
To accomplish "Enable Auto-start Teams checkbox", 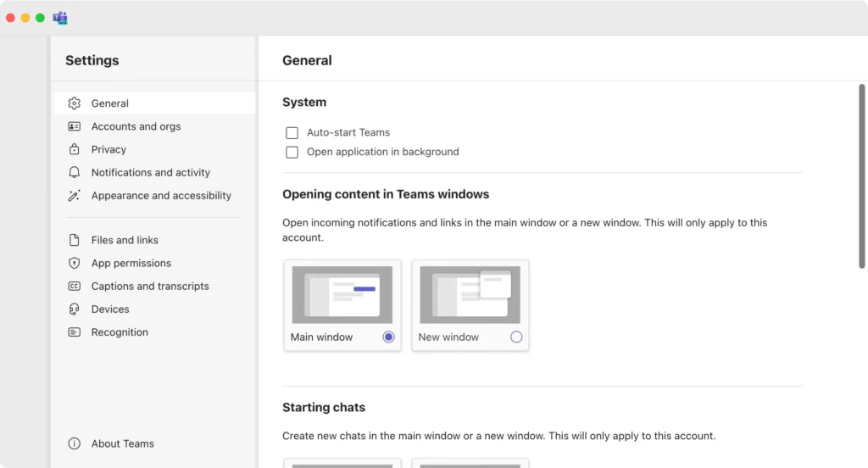I will pos(292,133).
